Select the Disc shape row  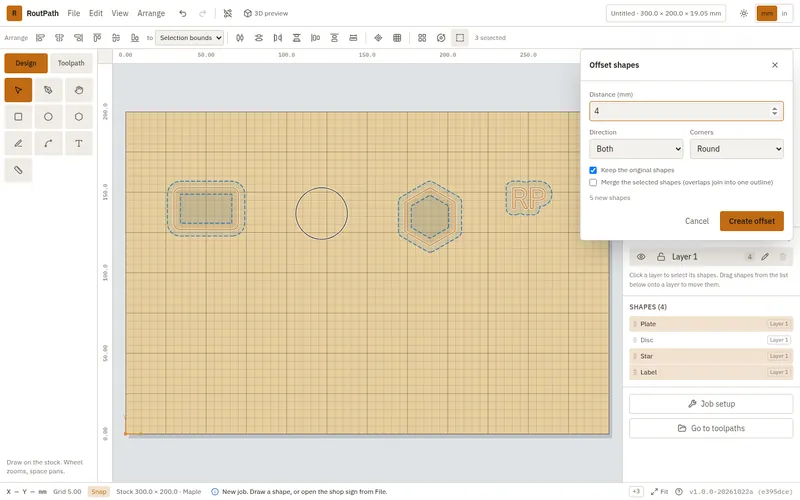point(711,340)
